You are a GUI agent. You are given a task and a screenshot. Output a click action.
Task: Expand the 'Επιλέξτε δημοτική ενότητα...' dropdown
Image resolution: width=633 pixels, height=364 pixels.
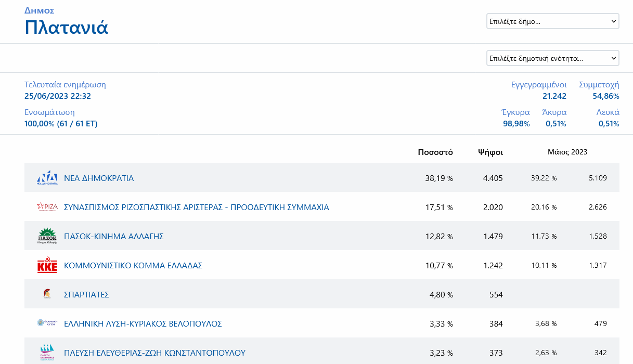click(x=552, y=58)
